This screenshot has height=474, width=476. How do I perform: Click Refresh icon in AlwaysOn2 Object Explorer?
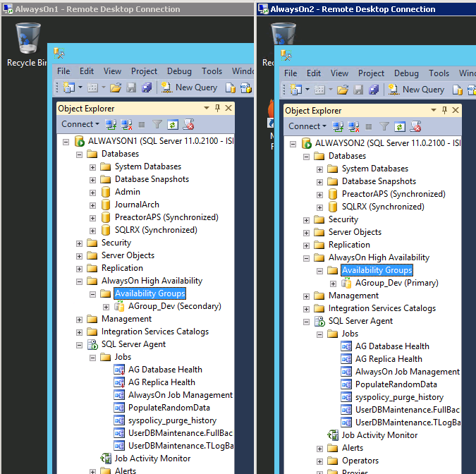400,127
